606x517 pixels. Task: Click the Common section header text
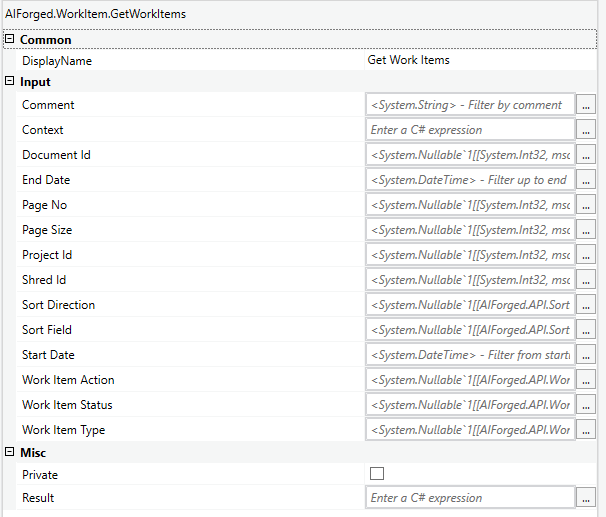point(46,40)
